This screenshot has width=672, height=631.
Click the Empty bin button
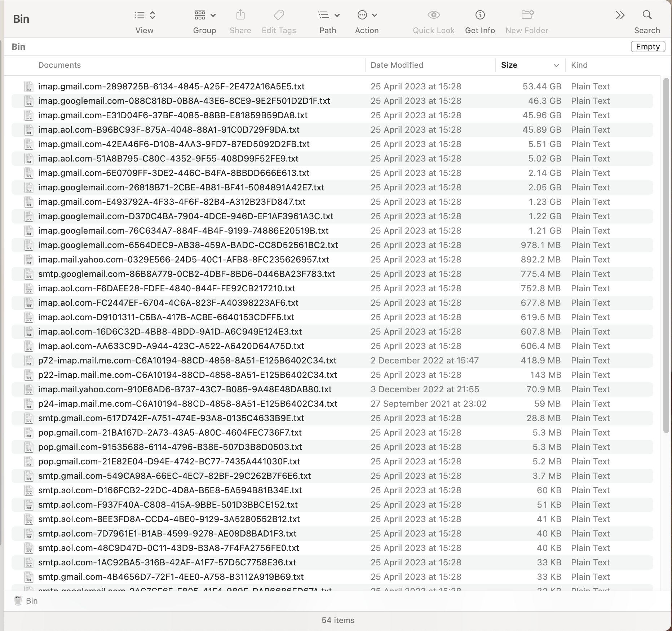[648, 47]
